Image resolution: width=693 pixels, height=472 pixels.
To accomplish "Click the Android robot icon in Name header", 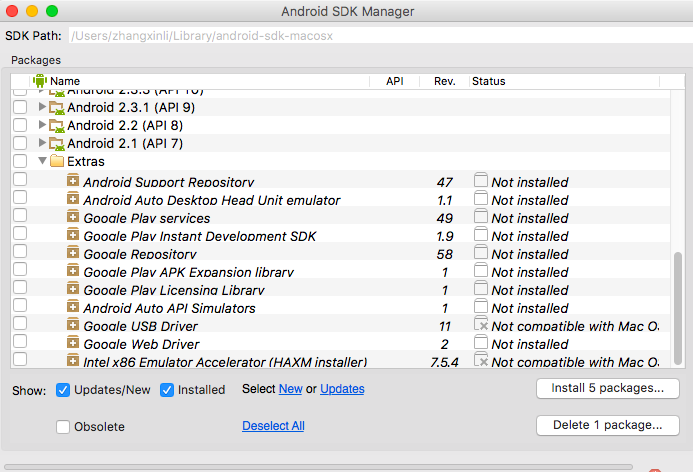I will coord(40,81).
